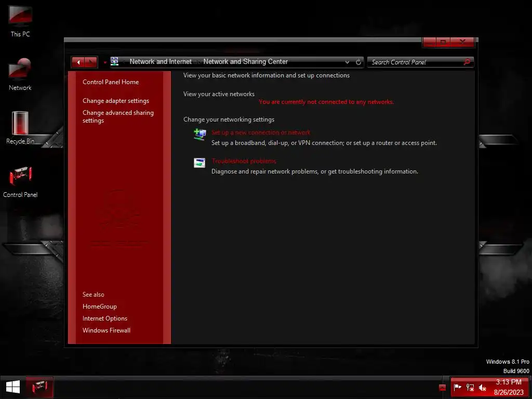Click the 'View your active networks' heading
The height and width of the screenshot is (399, 532).
(x=219, y=94)
